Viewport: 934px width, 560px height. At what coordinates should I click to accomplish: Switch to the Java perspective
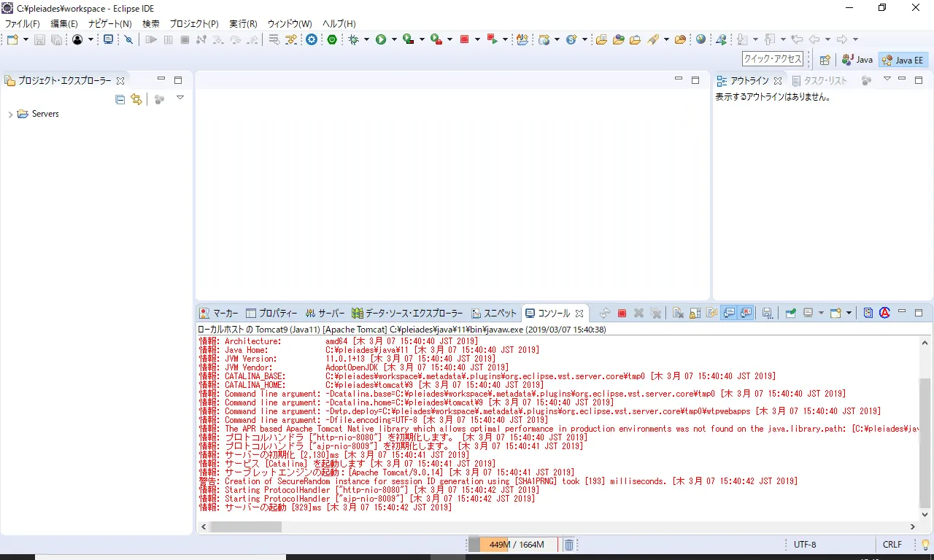(x=857, y=60)
